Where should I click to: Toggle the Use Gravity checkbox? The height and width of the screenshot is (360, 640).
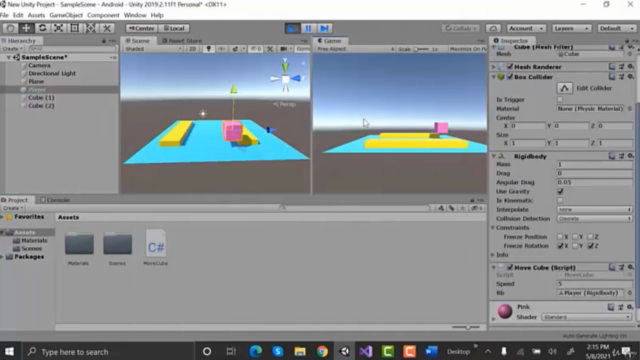tap(560, 191)
